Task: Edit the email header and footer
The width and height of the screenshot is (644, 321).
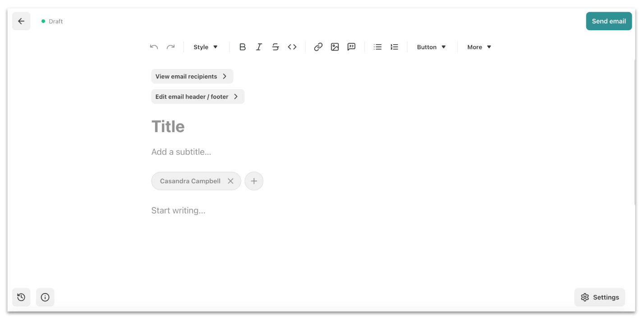Action: [198, 96]
